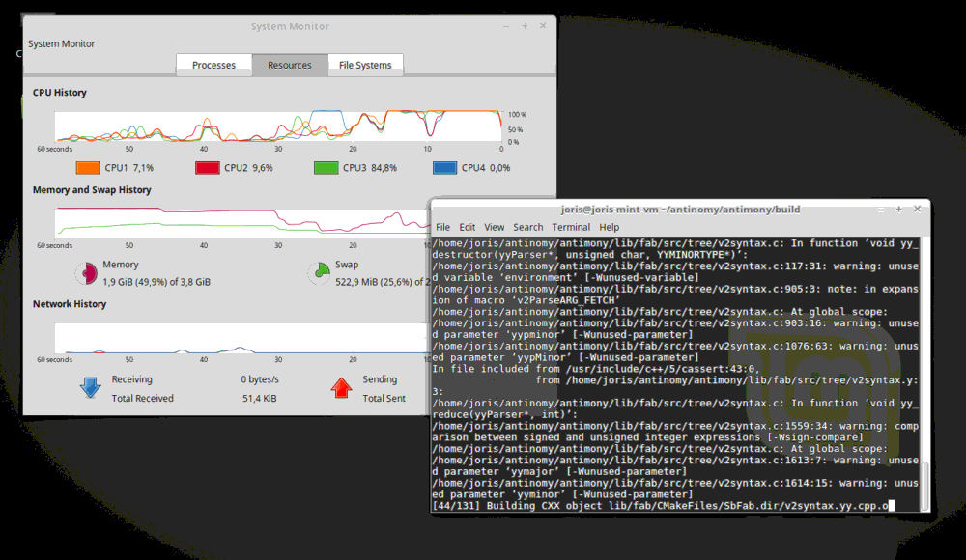Image resolution: width=966 pixels, height=560 pixels.
Task: Click the 'Total Sent' label
Action: point(384,399)
